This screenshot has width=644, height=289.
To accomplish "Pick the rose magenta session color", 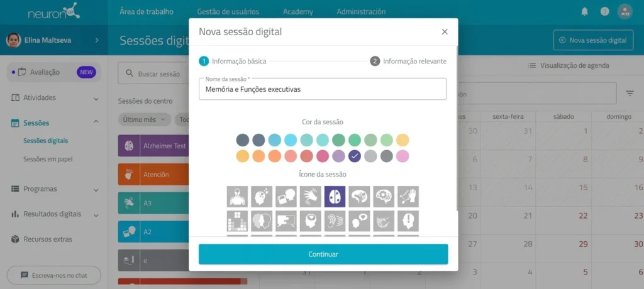I will click(323, 156).
